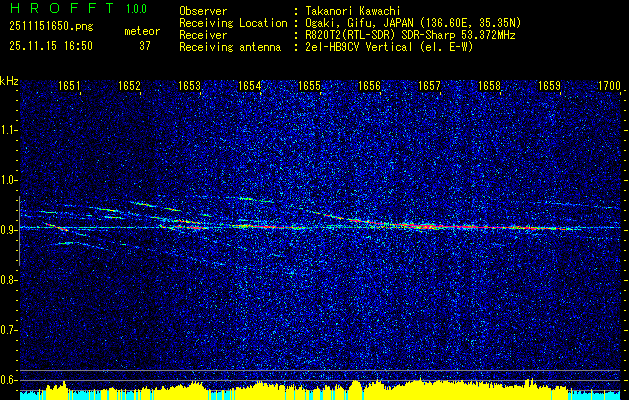Image resolution: width=629 pixels, height=400 pixels.
Task: Click the 1652 time axis marker
Action: click(x=129, y=86)
